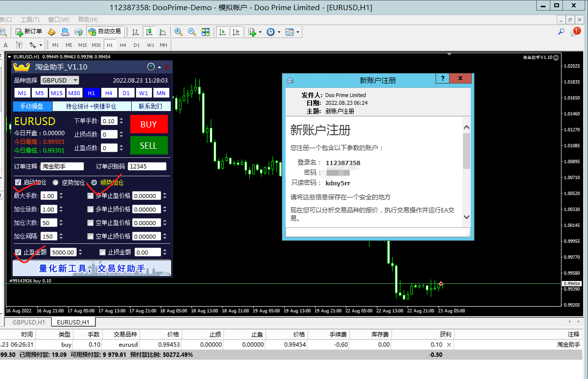Click the panel clock icon

[151, 67]
